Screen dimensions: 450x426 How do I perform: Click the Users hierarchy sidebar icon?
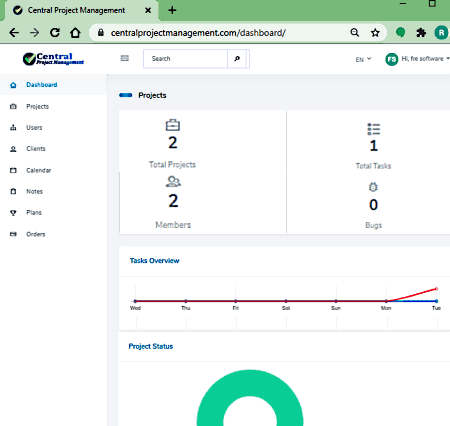point(13,127)
